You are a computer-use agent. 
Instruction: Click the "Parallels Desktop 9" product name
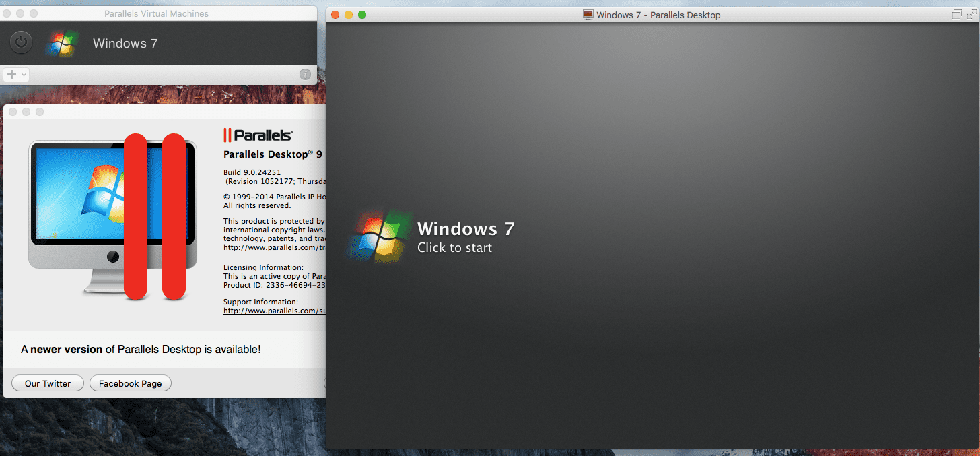pyautogui.click(x=273, y=154)
